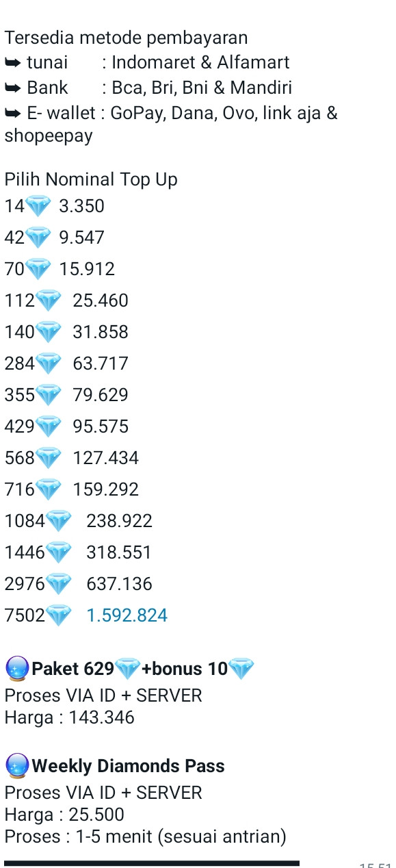Tap the 637.136 price text
The image size is (396, 868).
click(119, 584)
